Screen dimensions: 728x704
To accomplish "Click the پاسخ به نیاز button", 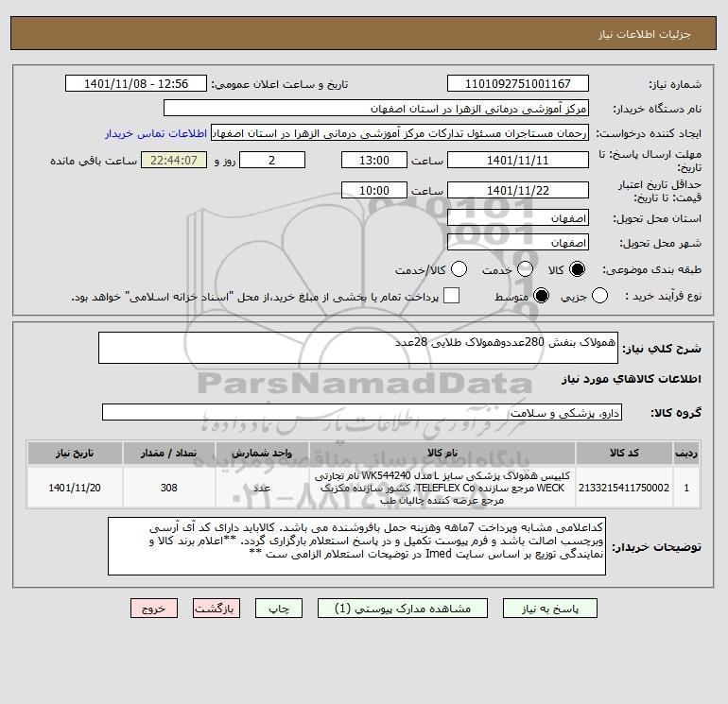I will pos(549,609).
